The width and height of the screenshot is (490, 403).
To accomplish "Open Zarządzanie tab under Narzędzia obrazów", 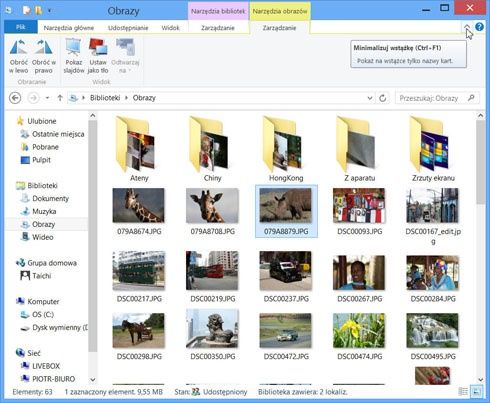I will pyautogui.click(x=279, y=28).
